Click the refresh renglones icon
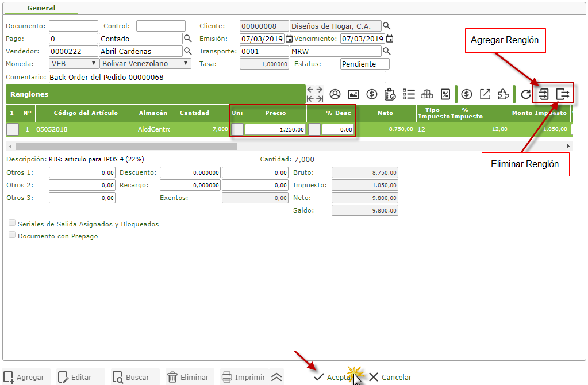 (x=525, y=94)
